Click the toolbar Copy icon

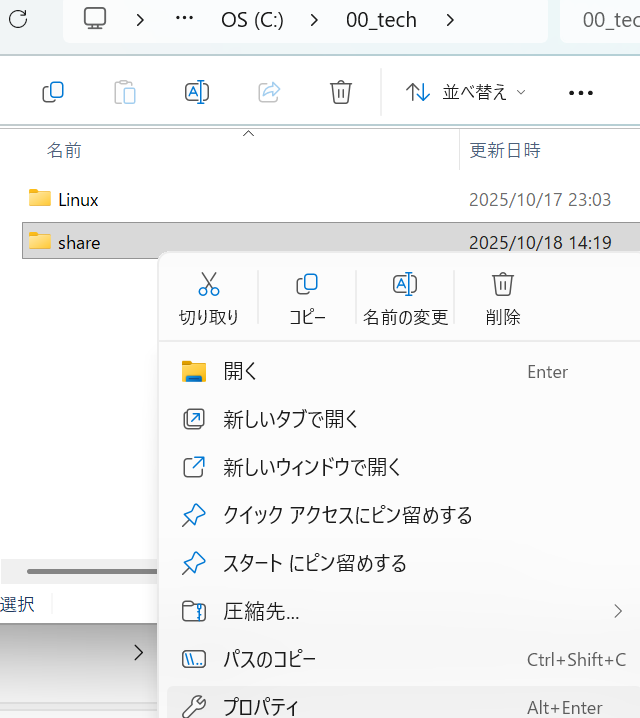(53, 92)
